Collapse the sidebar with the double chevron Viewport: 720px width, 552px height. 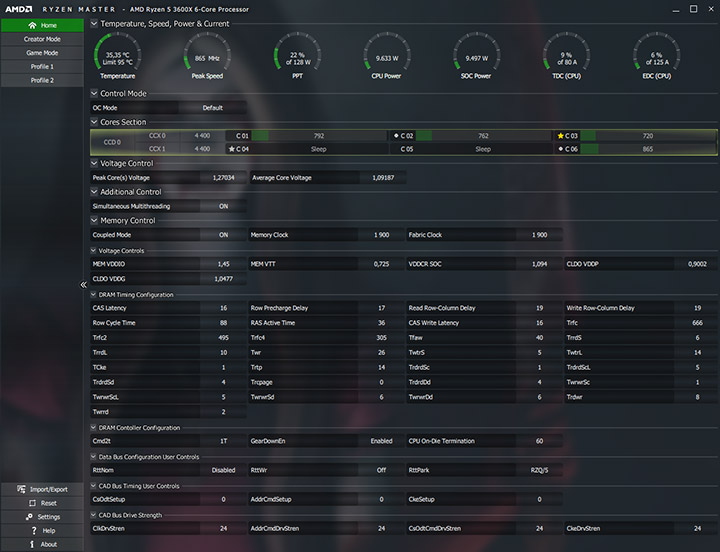pyautogui.click(x=83, y=285)
